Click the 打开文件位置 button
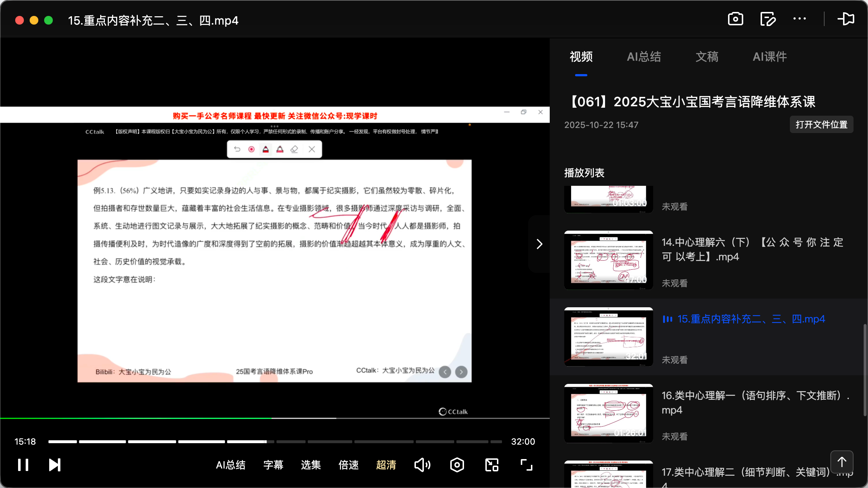Viewport: 868px width, 488px height. tap(821, 124)
